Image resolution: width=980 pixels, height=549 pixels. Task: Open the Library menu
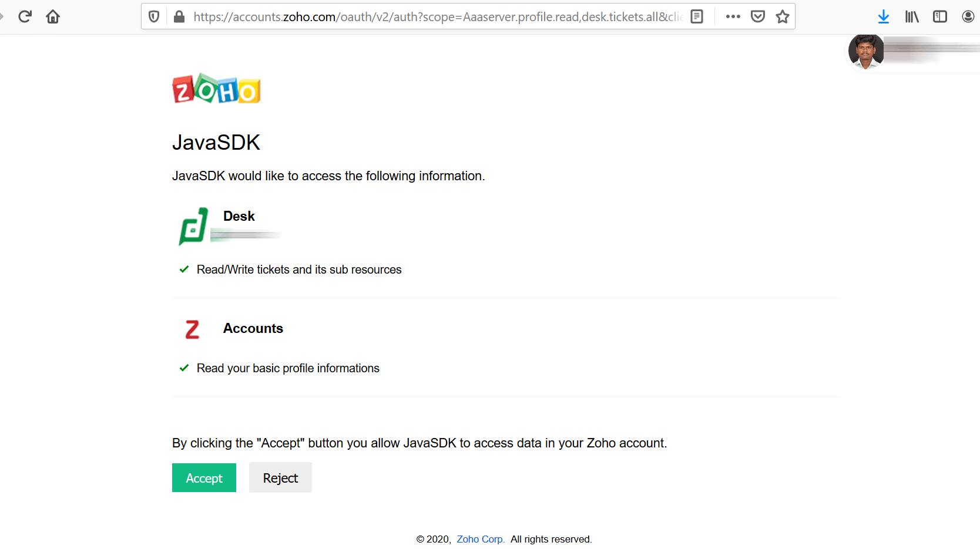tap(912, 16)
